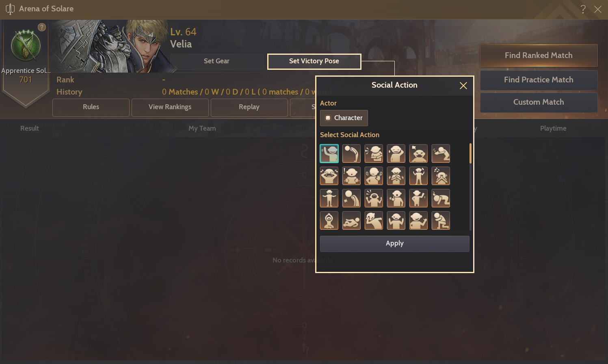Pick the angry fanged face social action
The image size is (608, 364).
point(418,154)
